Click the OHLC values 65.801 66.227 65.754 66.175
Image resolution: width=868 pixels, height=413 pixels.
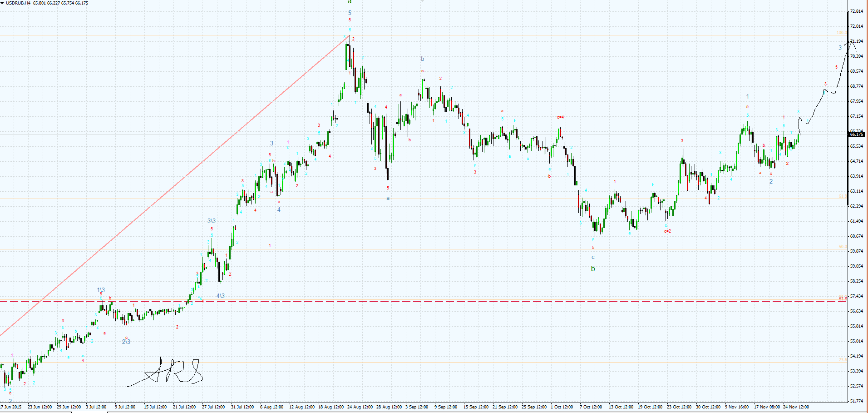[x=61, y=3]
